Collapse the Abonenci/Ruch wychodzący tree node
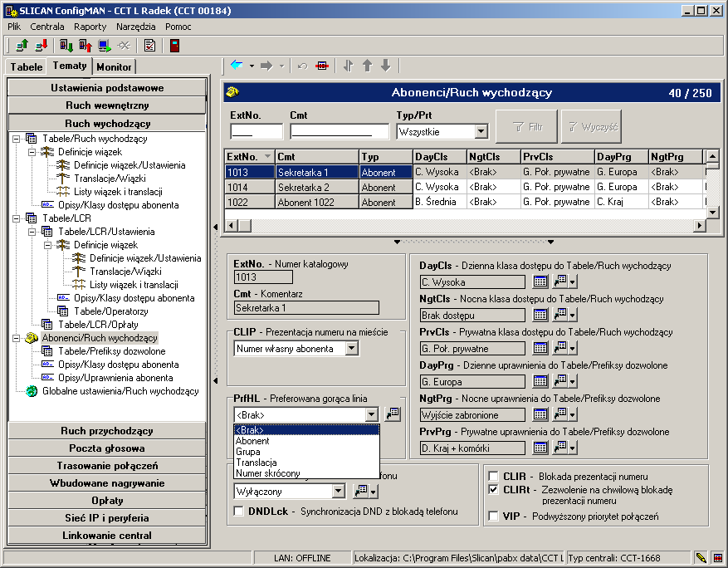The height and width of the screenshot is (568, 728). 17,338
